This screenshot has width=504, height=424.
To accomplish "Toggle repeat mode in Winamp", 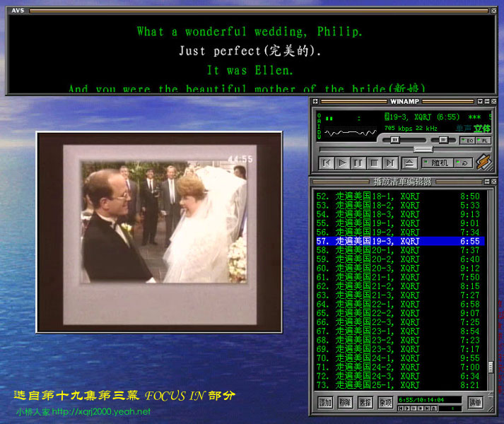I will 463,163.
